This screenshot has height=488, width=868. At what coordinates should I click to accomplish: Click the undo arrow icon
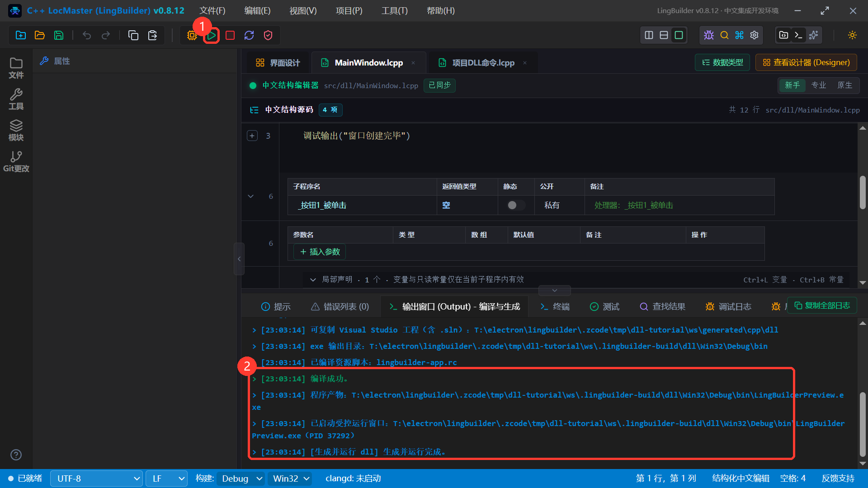[87, 35]
